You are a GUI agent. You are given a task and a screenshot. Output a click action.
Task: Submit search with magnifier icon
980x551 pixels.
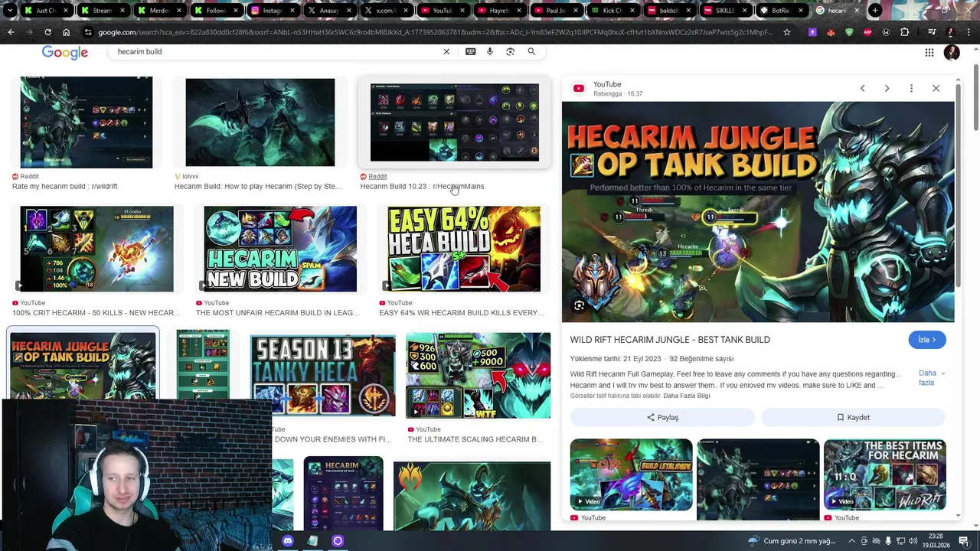pyautogui.click(x=531, y=51)
